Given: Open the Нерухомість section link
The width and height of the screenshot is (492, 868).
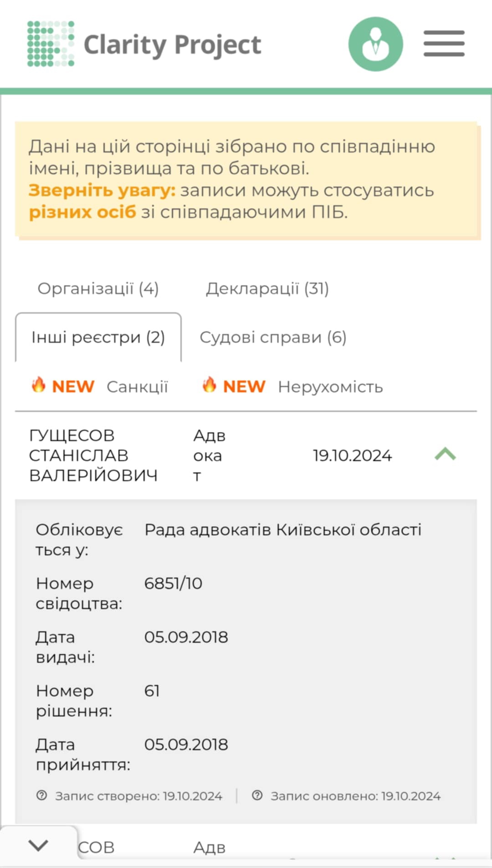Looking at the screenshot, I should [331, 386].
